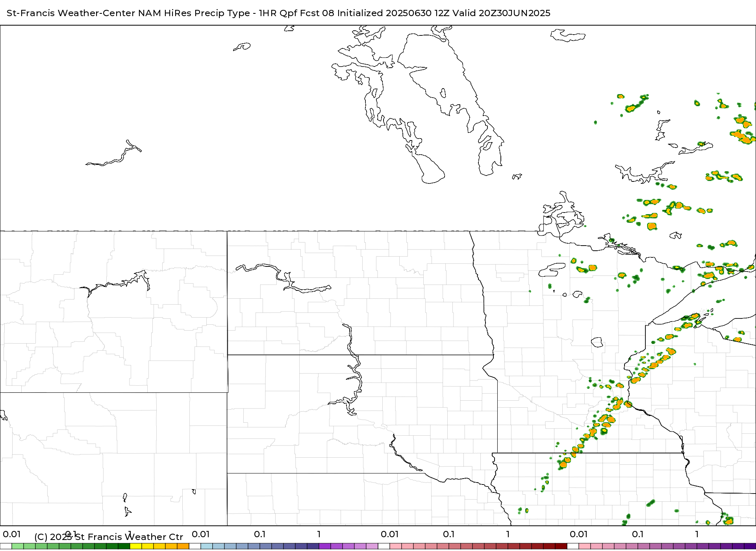Click the 1 label above the pink-purple scale
This screenshot has width=756, height=551.
697,534
